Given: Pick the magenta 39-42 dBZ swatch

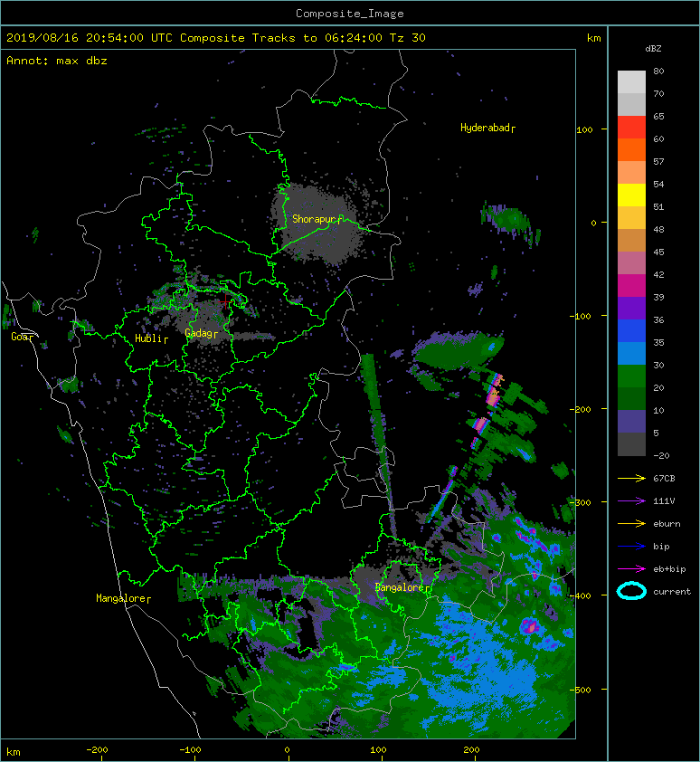Looking at the screenshot, I should [x=631, y=286].
